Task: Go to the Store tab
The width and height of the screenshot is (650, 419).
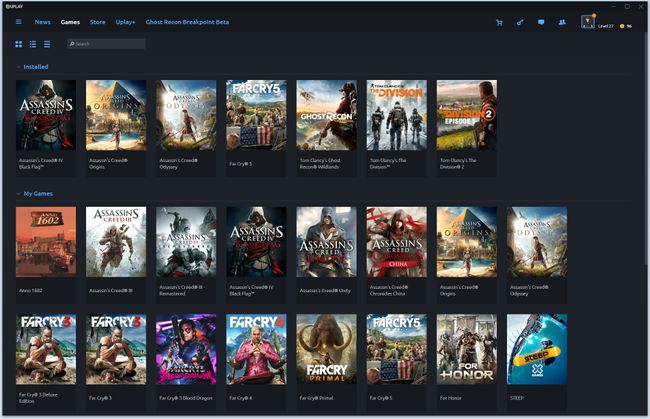Action: coord(97,22)
